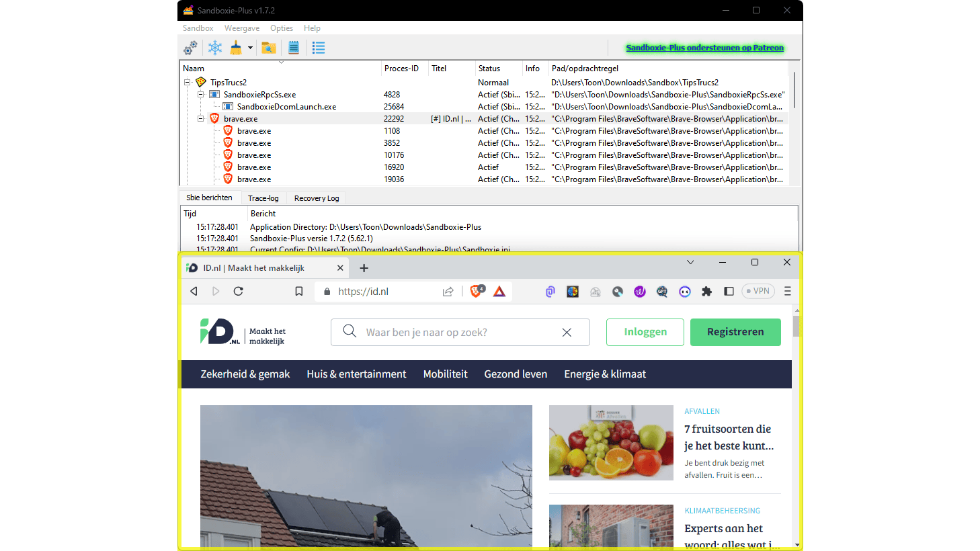Click the blue-ringed face extension icon
Screen dimensions: 980x551
pyautogui.click(x=685, y=292)
